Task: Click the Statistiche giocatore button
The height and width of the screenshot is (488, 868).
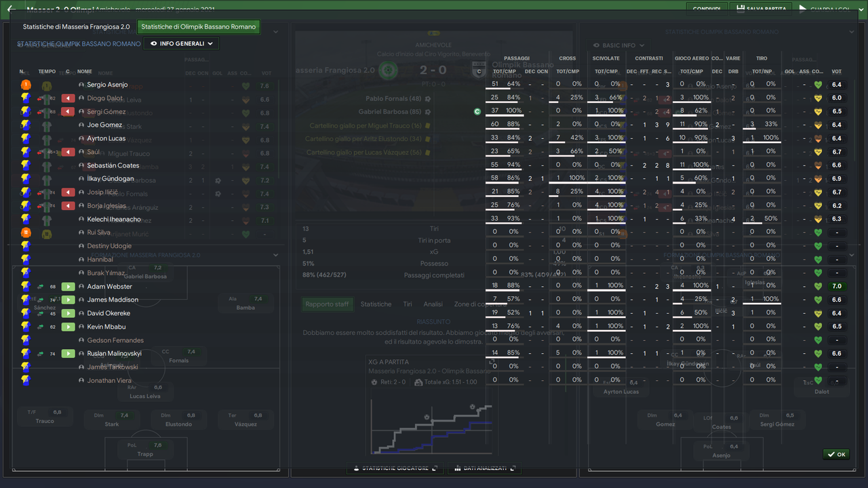Action: pos(395,468)
